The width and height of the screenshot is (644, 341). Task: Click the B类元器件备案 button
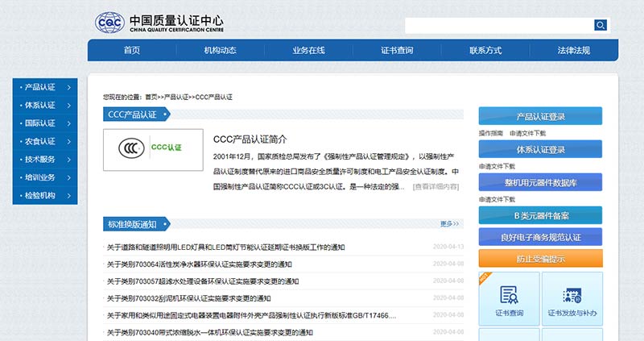click(540, 215)
